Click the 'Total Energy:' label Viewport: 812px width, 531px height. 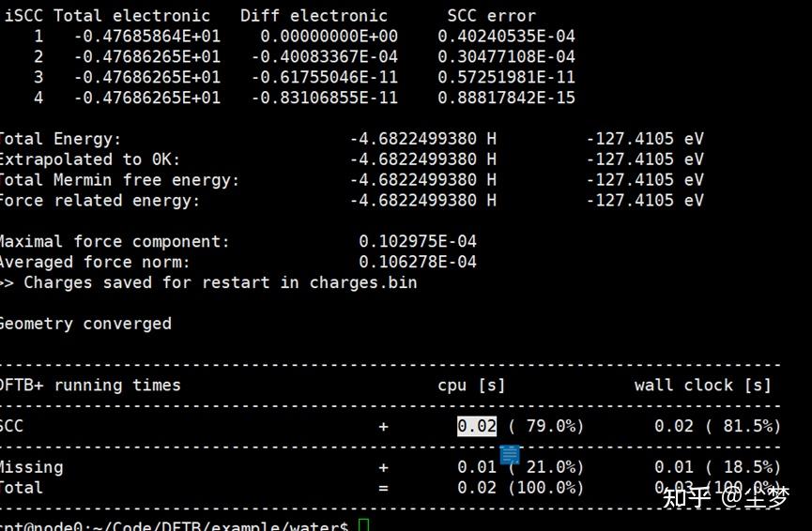(60, 139)
